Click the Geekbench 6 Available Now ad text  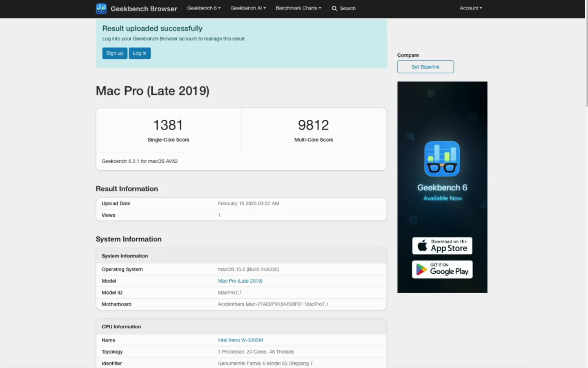tap(442, 192)
